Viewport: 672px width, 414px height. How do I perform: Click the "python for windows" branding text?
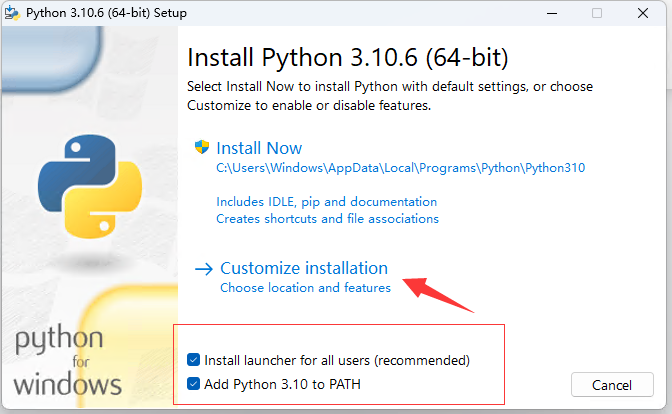pos(68,361)
